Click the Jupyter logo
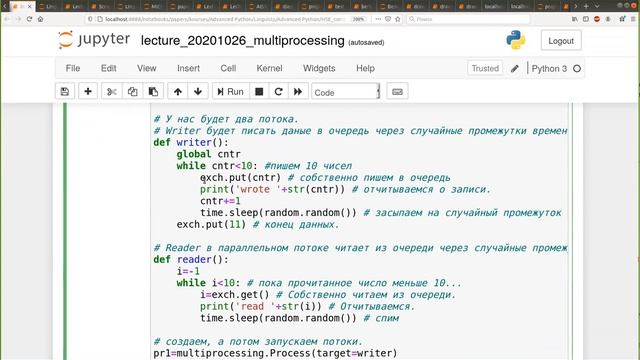 click(94, 40)
